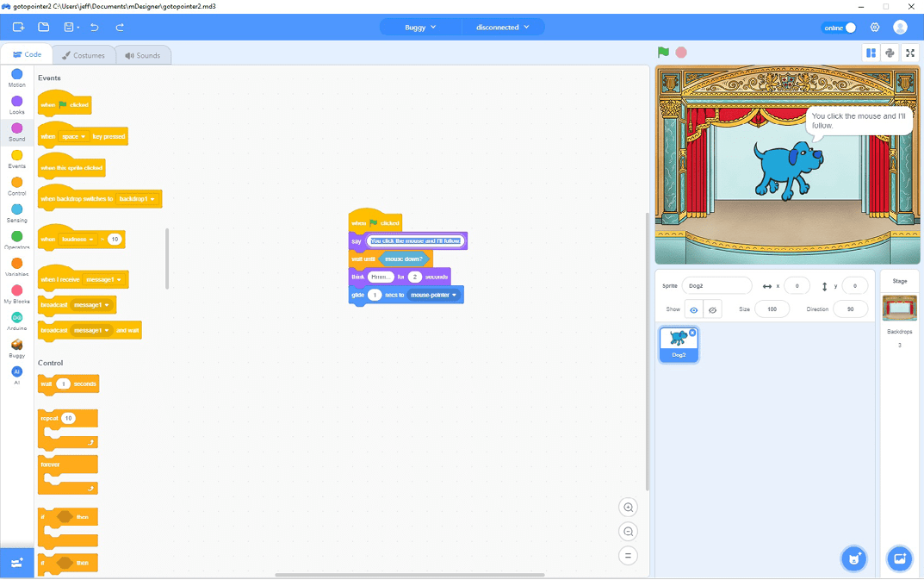Viewport: 924px width, 580px height.
Task: Open the open-folder icon in top toolbar
Action: [x=44, y=27]
